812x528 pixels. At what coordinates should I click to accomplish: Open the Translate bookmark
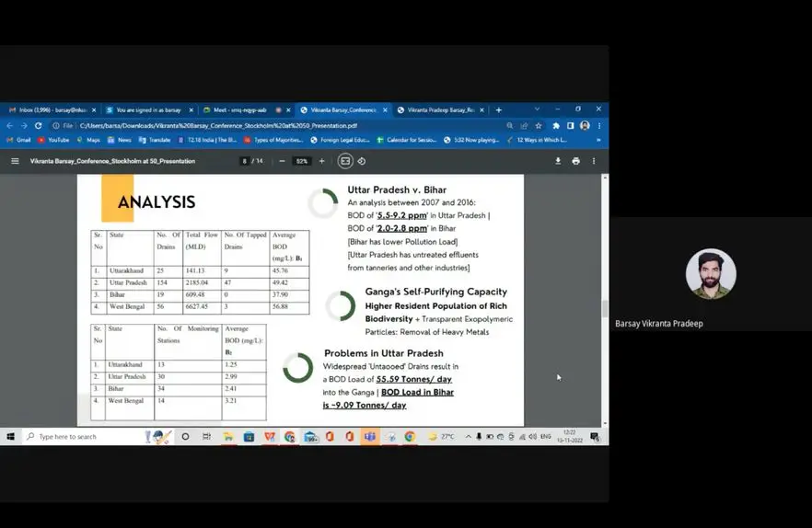pyautogui.click(x=155, y=140)
